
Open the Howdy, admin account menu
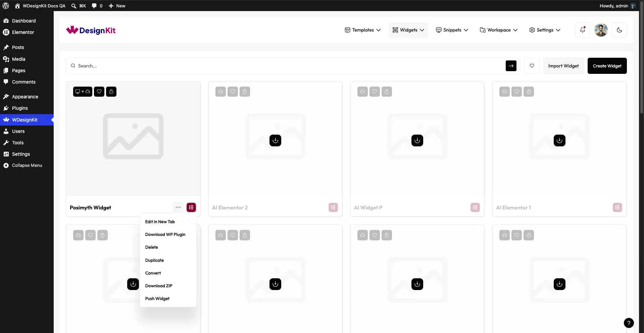pyautogui.click(x=617, y=6)
